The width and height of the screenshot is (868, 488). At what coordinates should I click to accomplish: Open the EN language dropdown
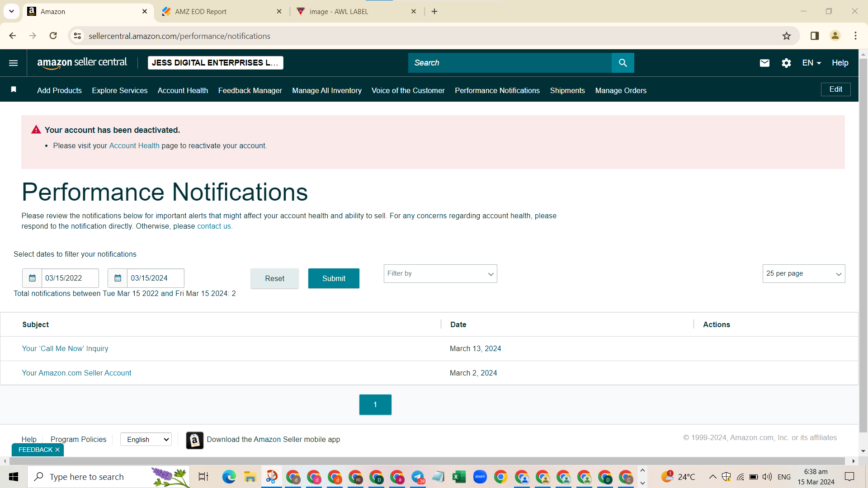(x=811, y=63)
